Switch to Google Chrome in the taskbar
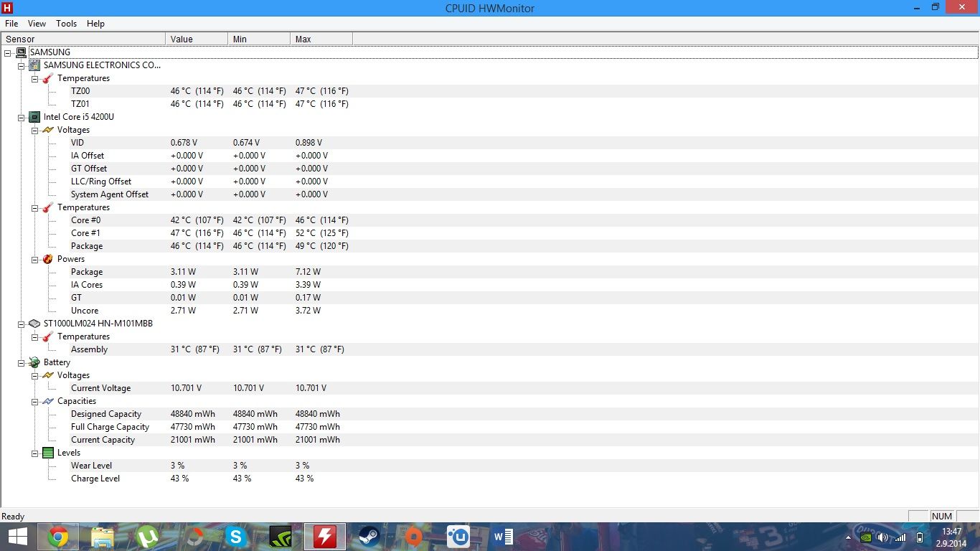The image size is (980, 551). pyautogui.click(x=58, y=537)
